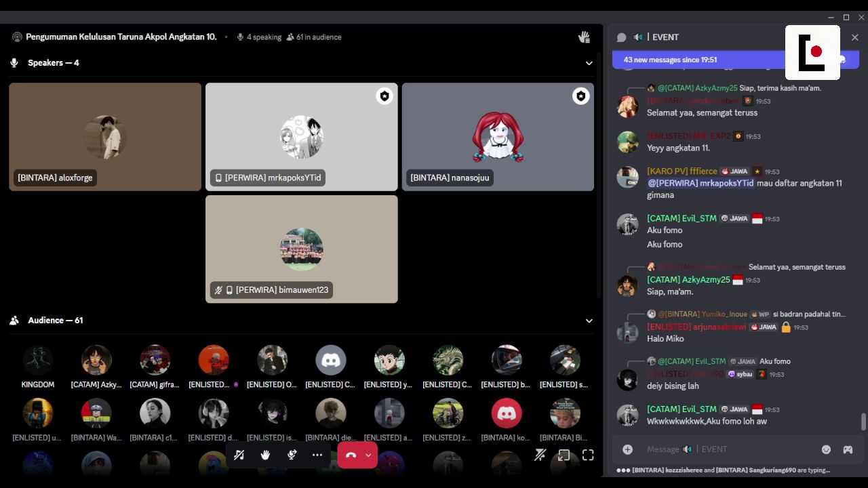Expand the arrow next to hang up
This screenshot has width=868, height=488.
[x=368, y=455]
